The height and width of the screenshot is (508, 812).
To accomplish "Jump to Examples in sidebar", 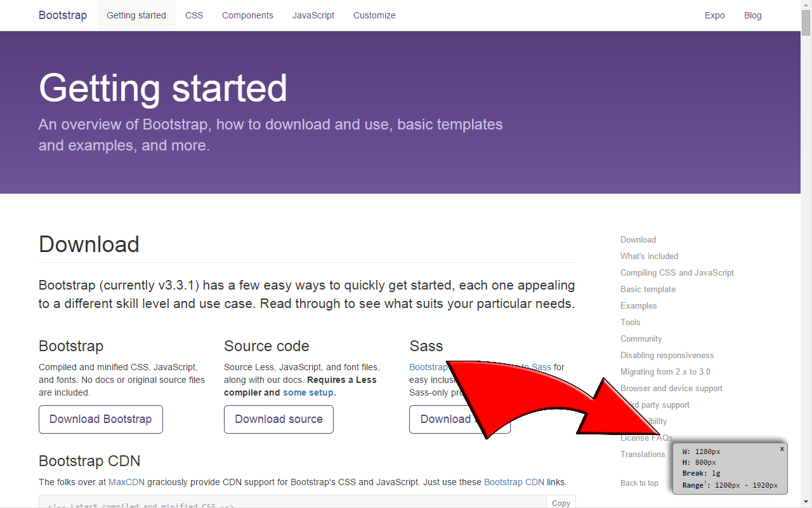I will coord(638,305).
